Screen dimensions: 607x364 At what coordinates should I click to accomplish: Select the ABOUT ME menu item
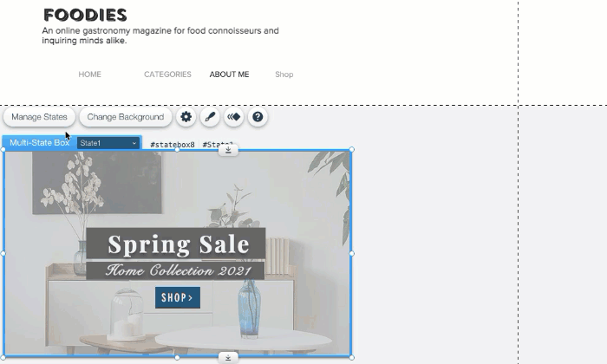[229, 75]
